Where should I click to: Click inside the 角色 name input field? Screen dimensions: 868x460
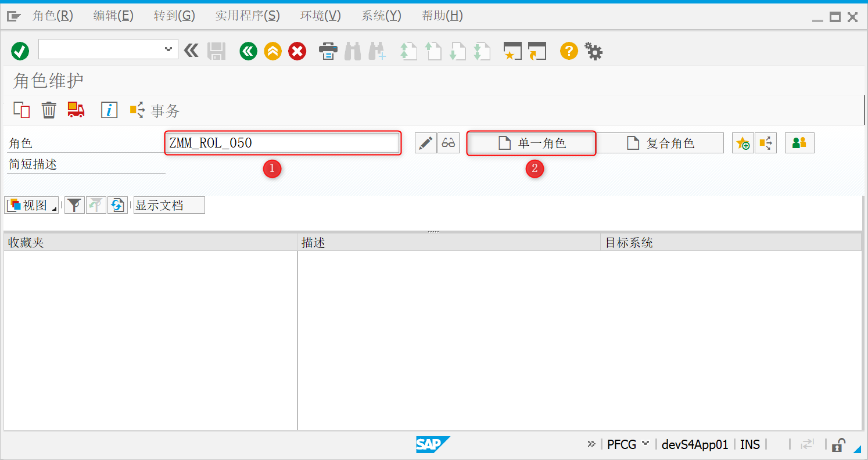[283, 142]
